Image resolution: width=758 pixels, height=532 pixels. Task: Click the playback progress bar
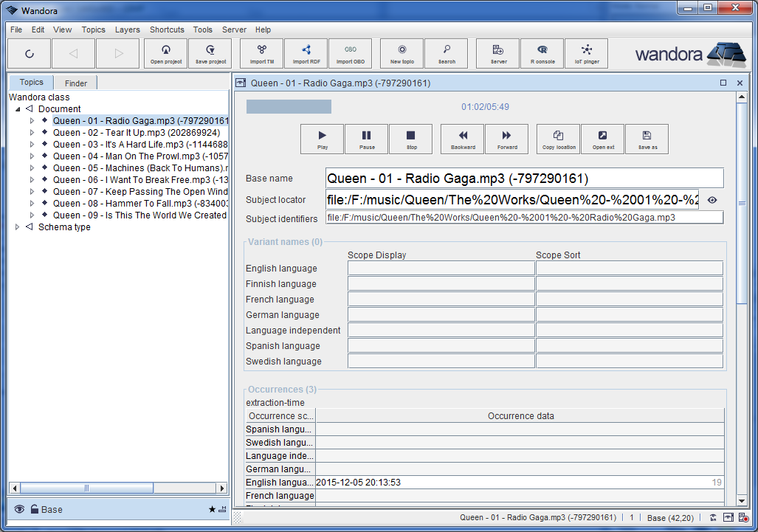(289, 106)
